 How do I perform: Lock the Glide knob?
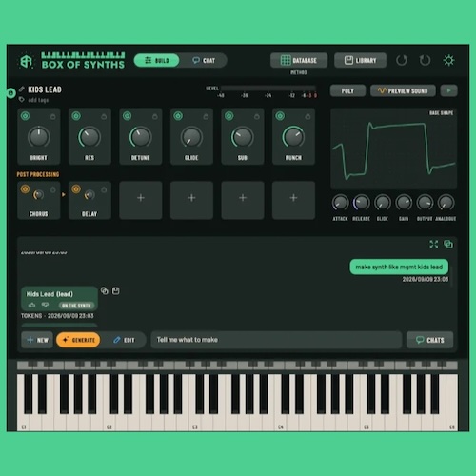coord(206,117)
